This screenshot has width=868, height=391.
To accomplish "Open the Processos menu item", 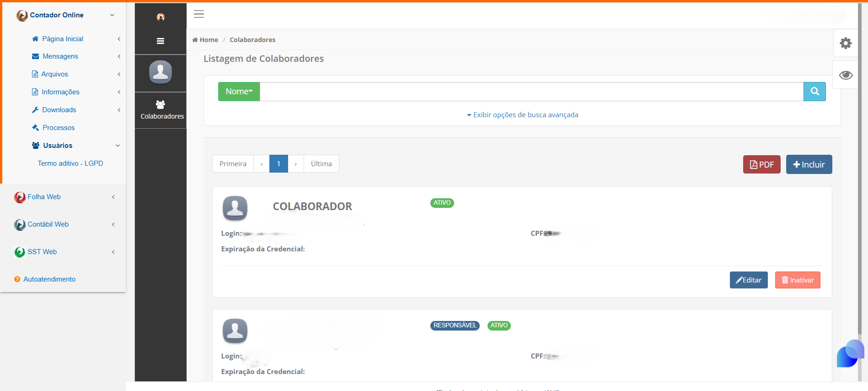I will click(59, 128).
